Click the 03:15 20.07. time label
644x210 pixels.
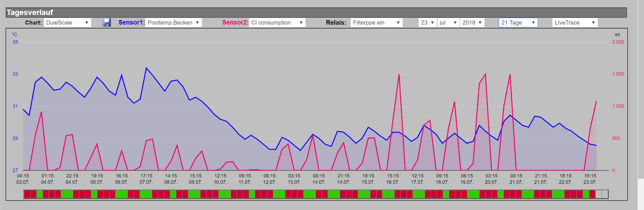pos(491,179)
